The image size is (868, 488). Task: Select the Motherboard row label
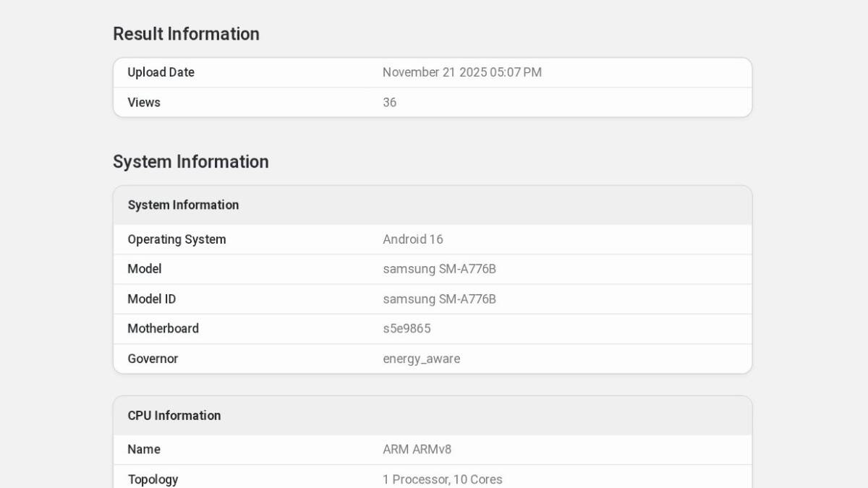(x=163, y=328)
